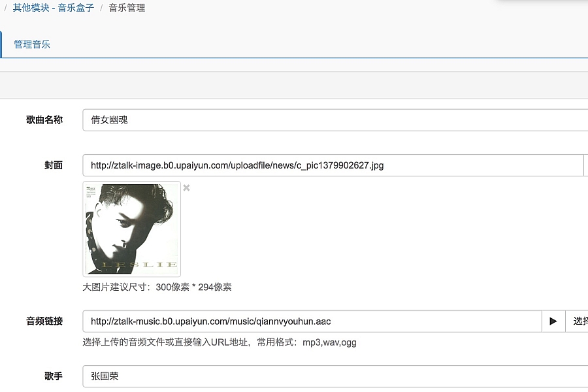Open the 其他模块 - 音乐盒子 breadcrumb link
This screenshot has width=588, height=392.
[54, 7]
